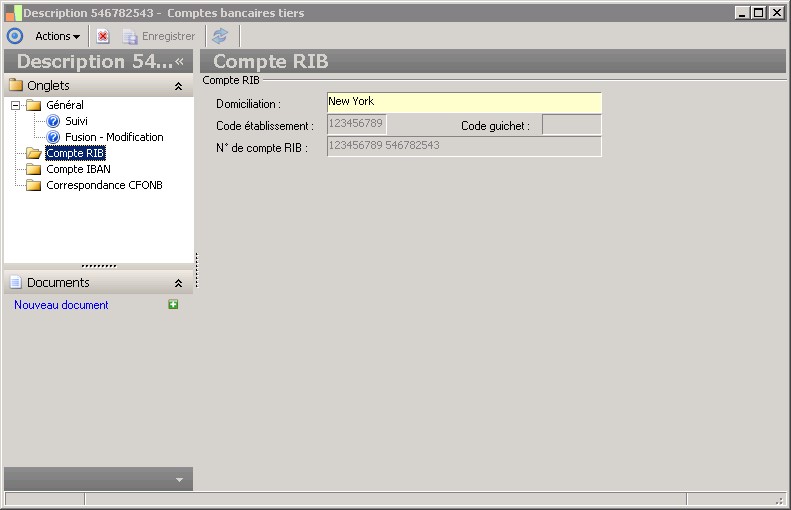The image size is (791, 510).
Task: Select the Général folder in the tree
Action: pyautogui.click(x=65, y=105)
